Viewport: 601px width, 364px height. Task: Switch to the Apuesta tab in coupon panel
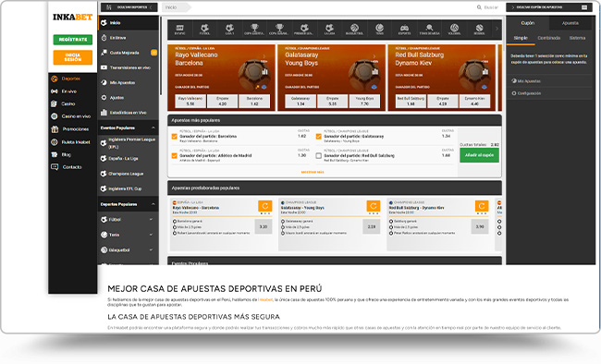(570, 23)
